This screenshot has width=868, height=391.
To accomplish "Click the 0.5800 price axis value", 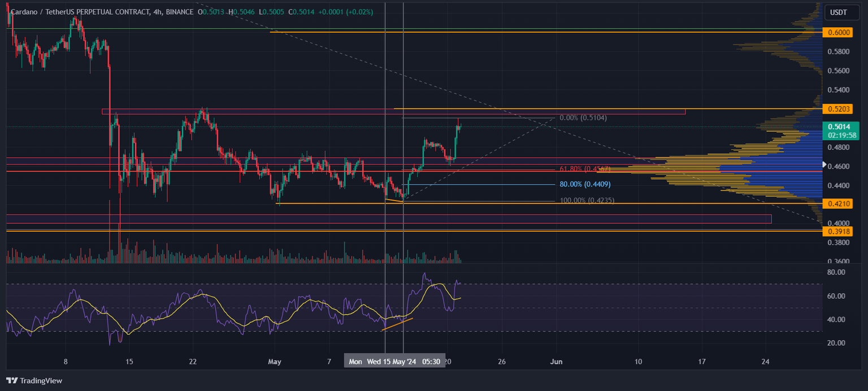I will [x=837, y=52].
